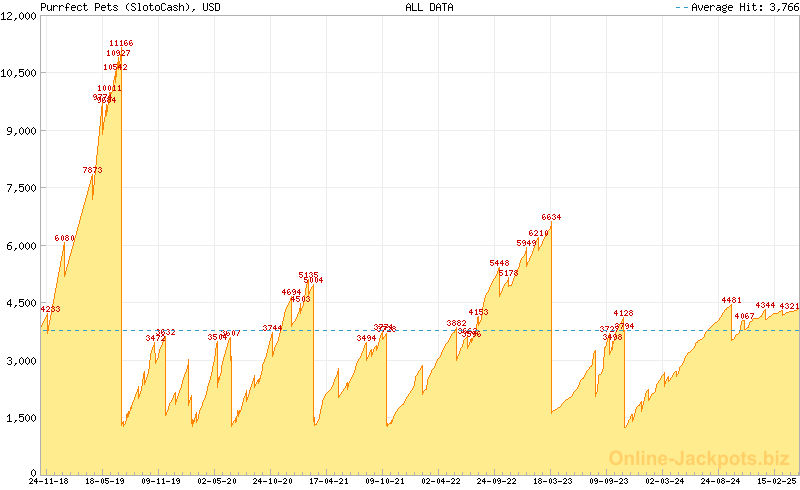The height and width of the screenshot is (490, 800).
Task: Click the 4233 starting value label
Action: tap(50, 309)
